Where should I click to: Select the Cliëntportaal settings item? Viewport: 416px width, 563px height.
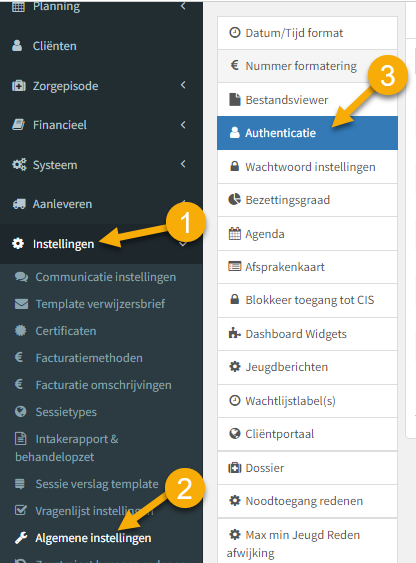[307, 434]
